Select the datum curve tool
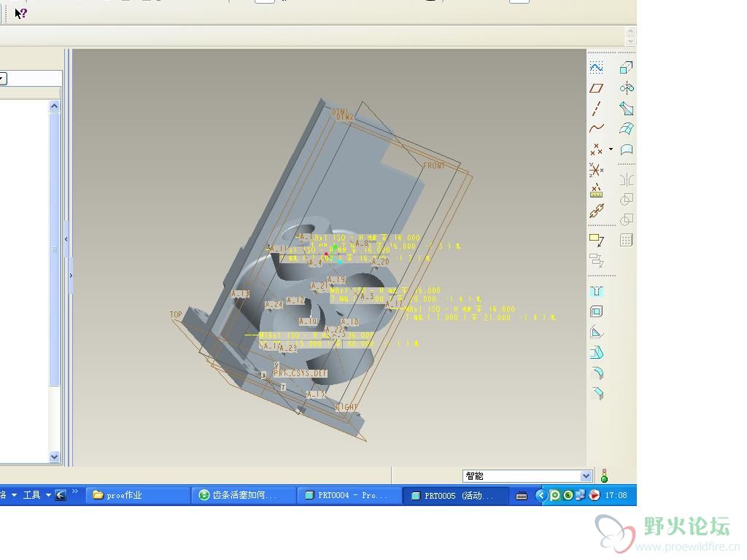747x560 pixels. 596,129
